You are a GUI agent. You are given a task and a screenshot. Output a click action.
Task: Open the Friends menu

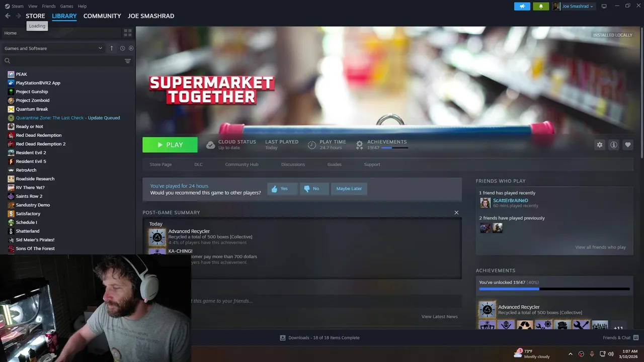tap(49, 6)
